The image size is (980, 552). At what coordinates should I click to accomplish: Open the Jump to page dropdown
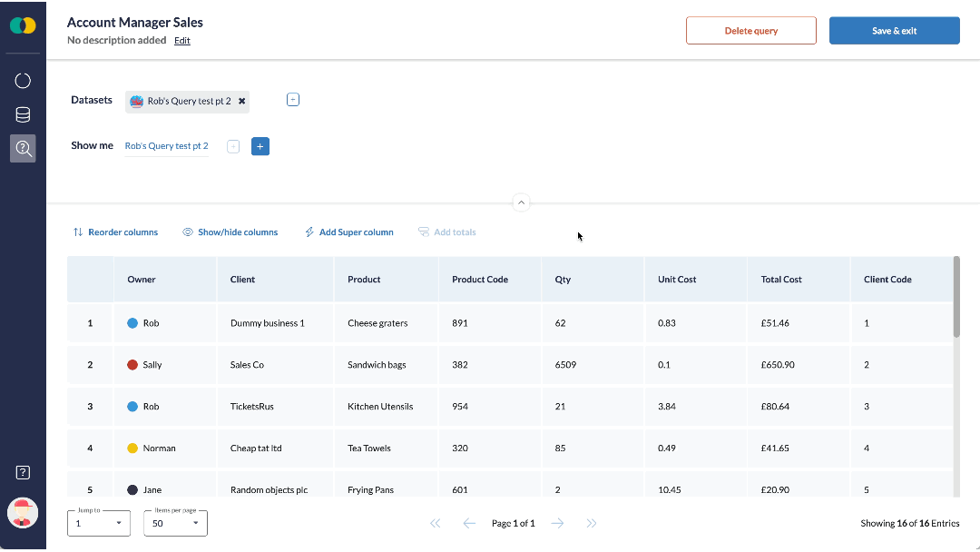(x=99, y=523)
